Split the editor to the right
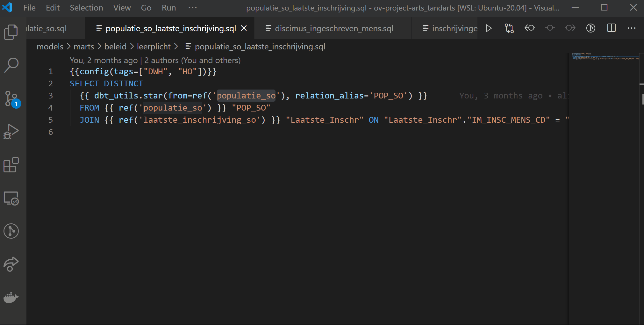This screenshot has height=325, width=644. click(x=612, y=28)
